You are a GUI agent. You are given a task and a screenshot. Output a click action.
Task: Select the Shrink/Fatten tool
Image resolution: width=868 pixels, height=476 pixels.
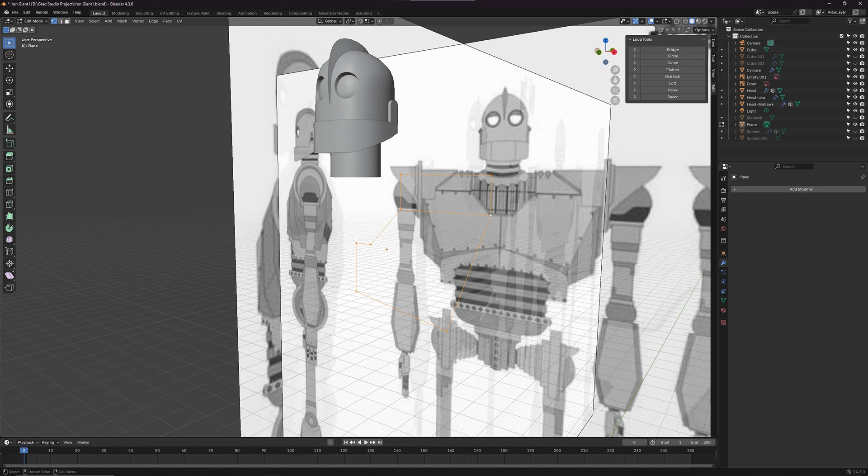[x=9, y=263]
